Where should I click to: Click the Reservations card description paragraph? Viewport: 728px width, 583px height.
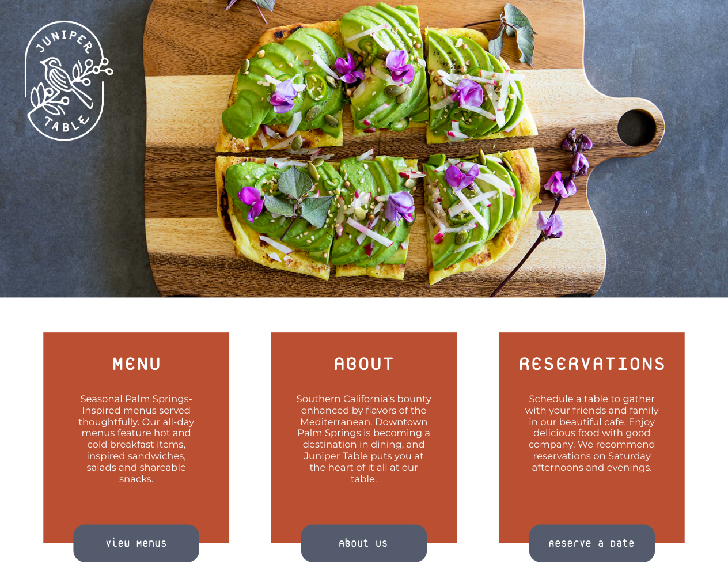[x=592, y=433]
